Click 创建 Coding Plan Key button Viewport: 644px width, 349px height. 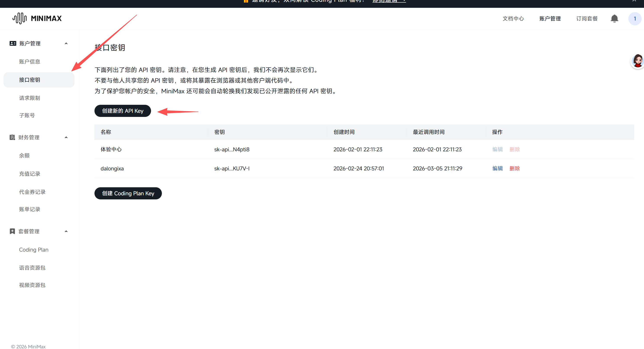pos(128,193)
